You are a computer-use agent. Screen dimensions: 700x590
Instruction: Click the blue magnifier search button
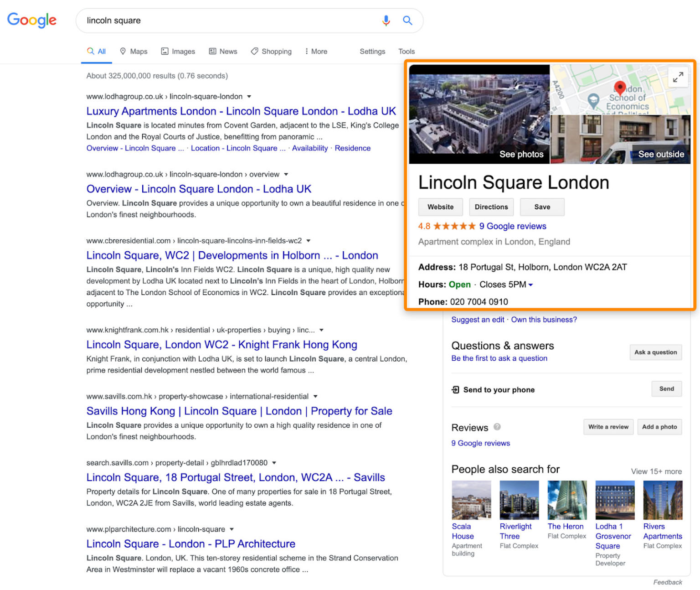point(407,21)
